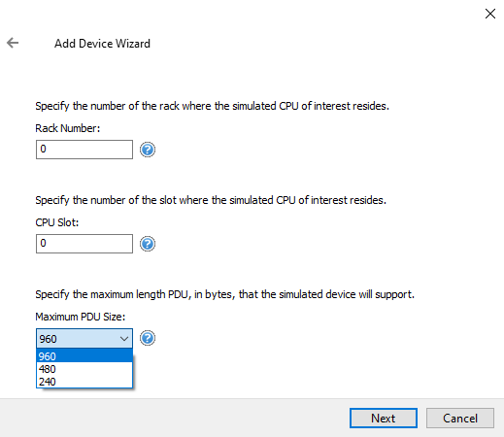This screenshot has width=504, height=437.
Task: Select the highlighted 960 option in the list
Action: (84, 356)
